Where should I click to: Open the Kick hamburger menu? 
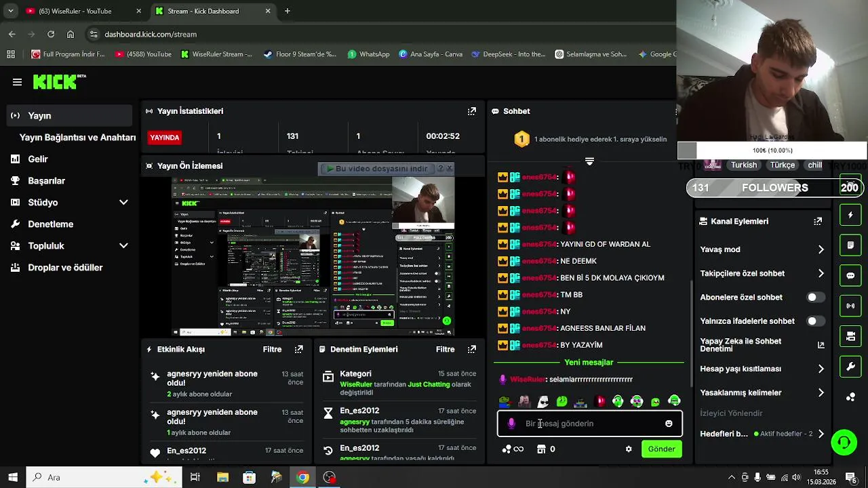pos(17,82)
